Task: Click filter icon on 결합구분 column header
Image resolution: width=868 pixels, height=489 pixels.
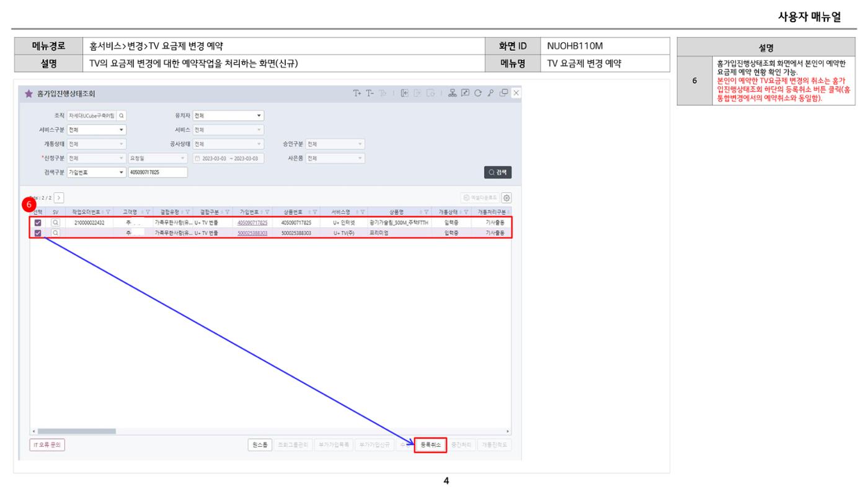Action: click(227, 212)
